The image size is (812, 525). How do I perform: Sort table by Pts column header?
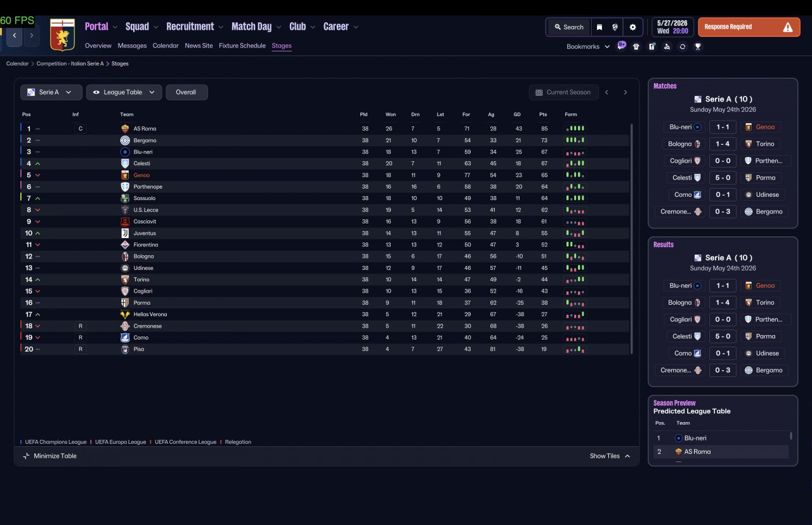click(x=543, y=115)
